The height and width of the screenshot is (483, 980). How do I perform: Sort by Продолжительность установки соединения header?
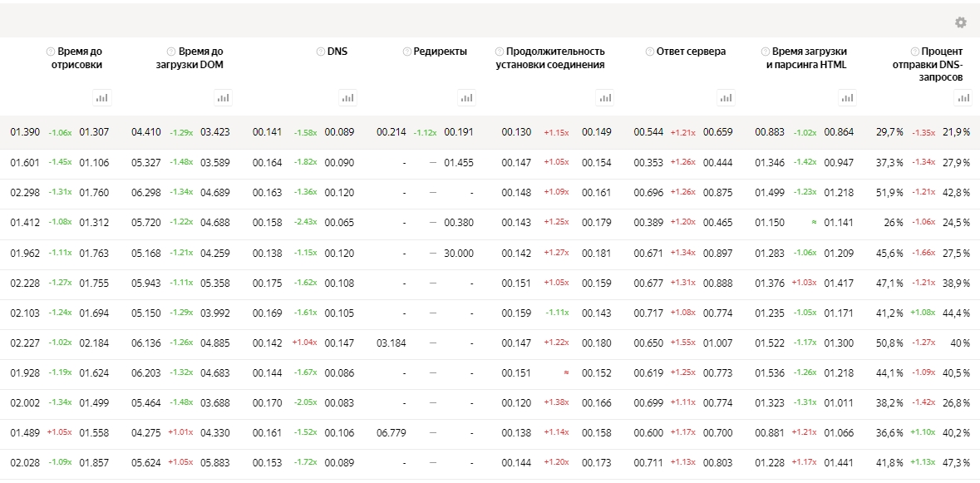click(x=554, y=58)
